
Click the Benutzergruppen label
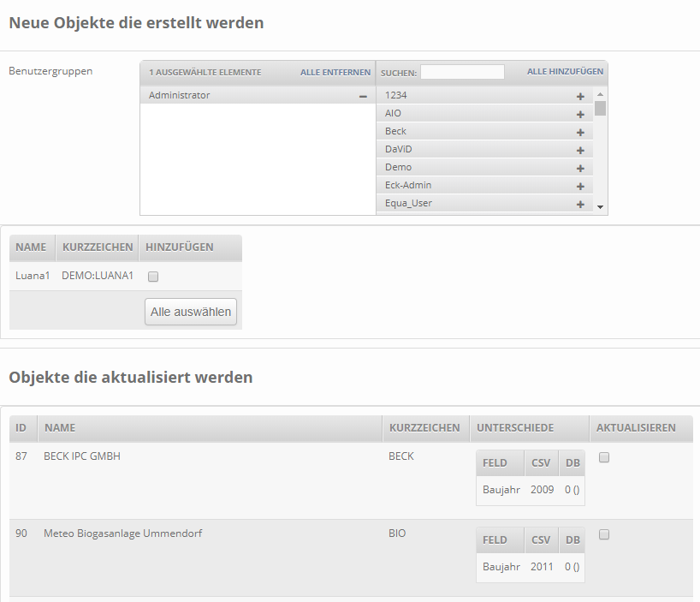point(50,71)
